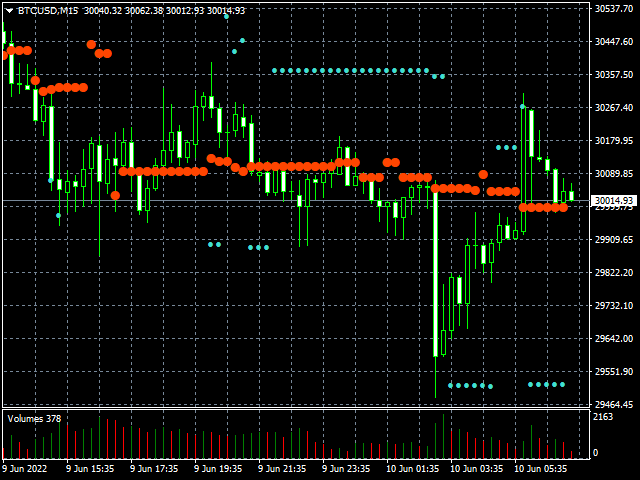Click the 9 Jun 23:35 time label

click(x=346, y=469)
